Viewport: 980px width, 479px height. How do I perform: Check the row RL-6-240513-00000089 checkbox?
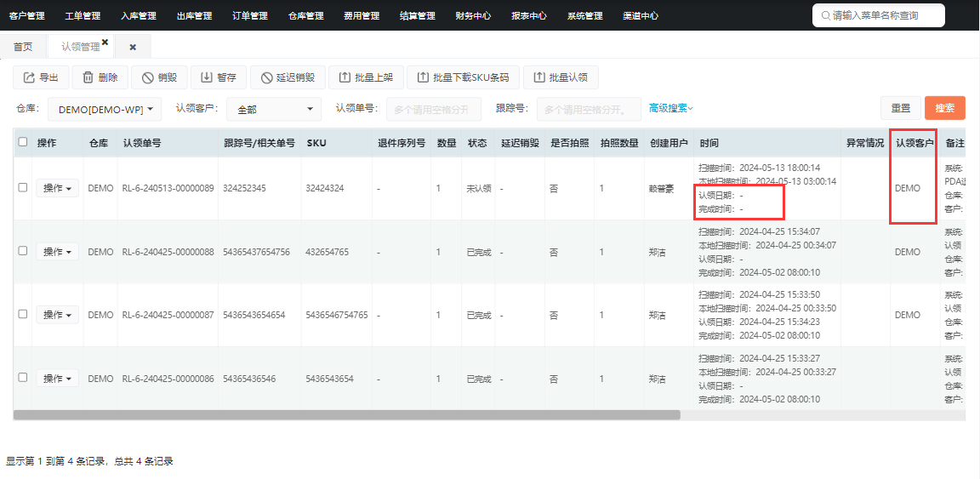pos(23,187)
